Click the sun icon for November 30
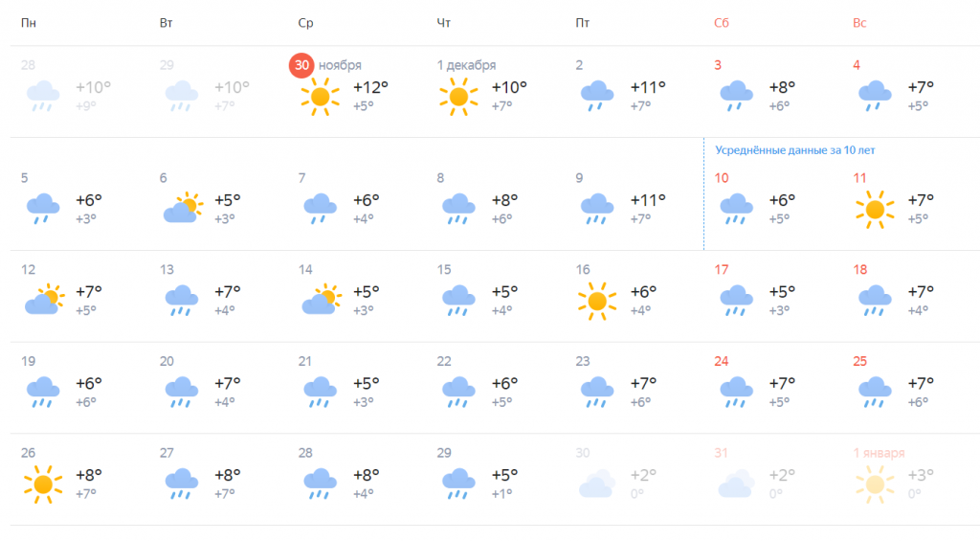 click(320, 97)
